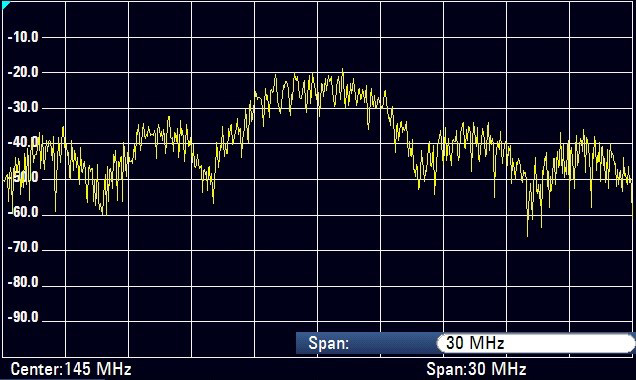This screenshot has height=380, width=636.
Task: Click the Span entry field showing 30 MHz
Action: (535, 343)
